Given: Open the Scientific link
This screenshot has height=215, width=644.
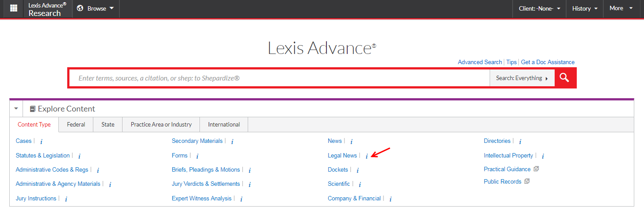Looking at the screenshot, I should (x=339, y=184).
